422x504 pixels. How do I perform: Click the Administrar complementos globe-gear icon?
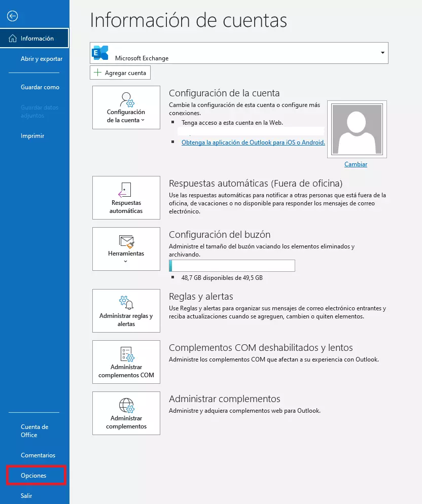click(x=126, y=405)
